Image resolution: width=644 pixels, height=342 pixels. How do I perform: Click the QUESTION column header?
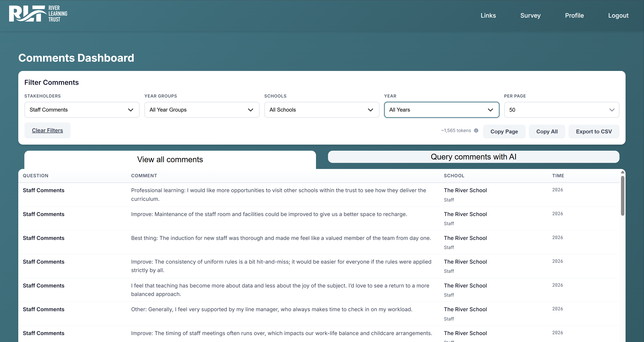36,176
